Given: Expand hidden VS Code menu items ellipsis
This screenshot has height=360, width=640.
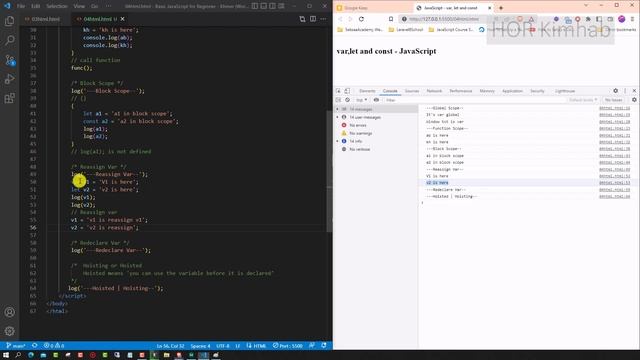Looking at the screenshot, I should pos(109,6).
